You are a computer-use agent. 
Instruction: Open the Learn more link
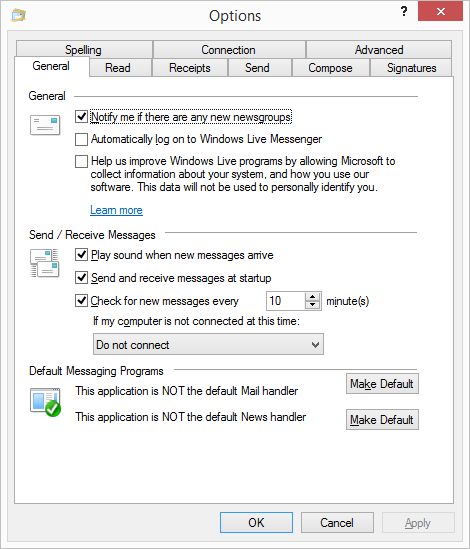tap(116, 210)
